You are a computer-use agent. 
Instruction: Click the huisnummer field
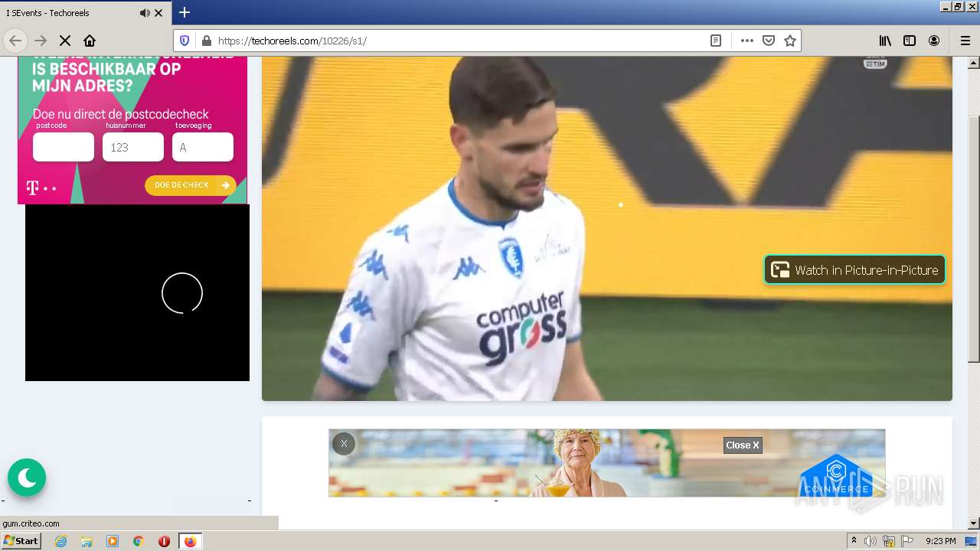(133, 147)
